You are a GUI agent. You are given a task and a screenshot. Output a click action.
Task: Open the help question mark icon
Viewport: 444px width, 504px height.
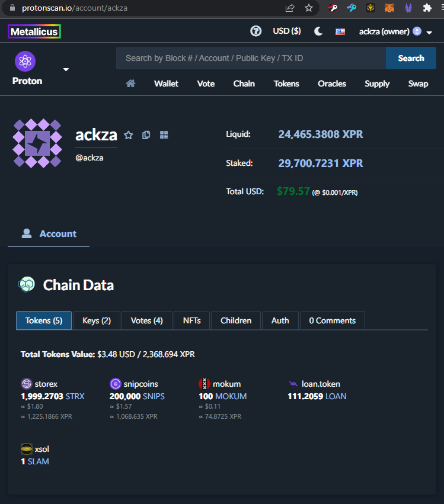255,31
